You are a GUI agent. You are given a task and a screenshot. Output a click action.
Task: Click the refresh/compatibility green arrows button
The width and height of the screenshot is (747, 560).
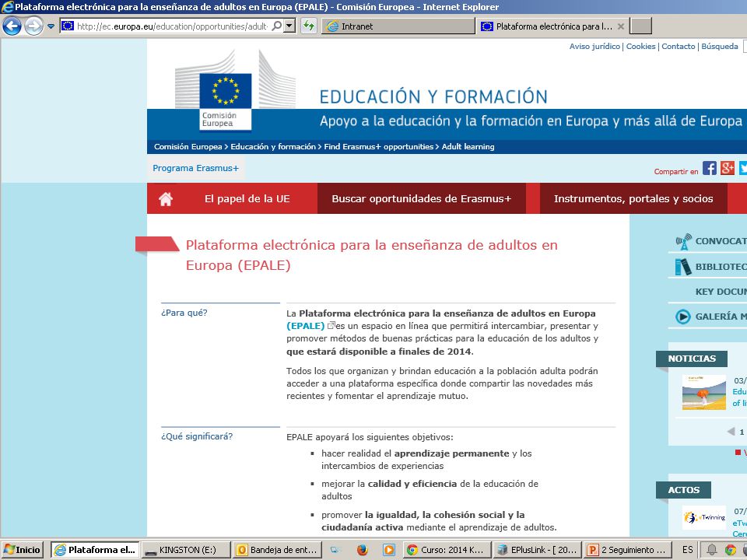coord(309,26)
